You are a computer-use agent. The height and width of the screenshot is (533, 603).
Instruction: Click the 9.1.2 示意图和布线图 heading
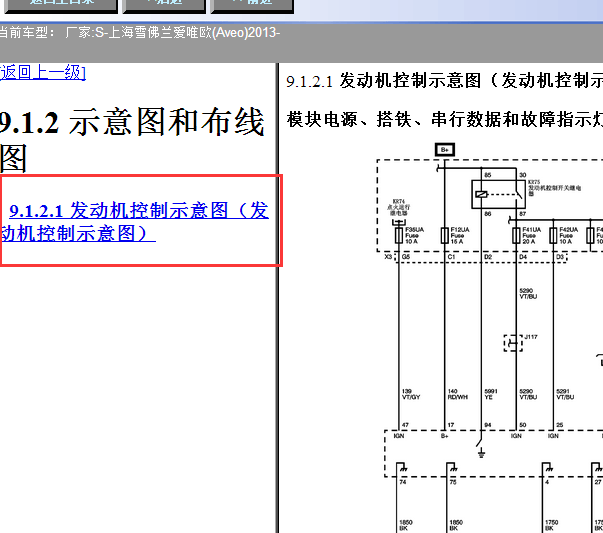coord(132,139)
